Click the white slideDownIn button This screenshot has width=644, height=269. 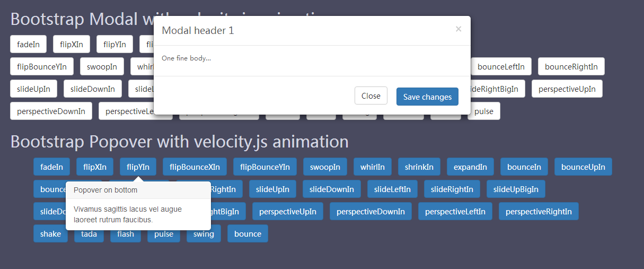pyautogui.click(x=93, y=89)
